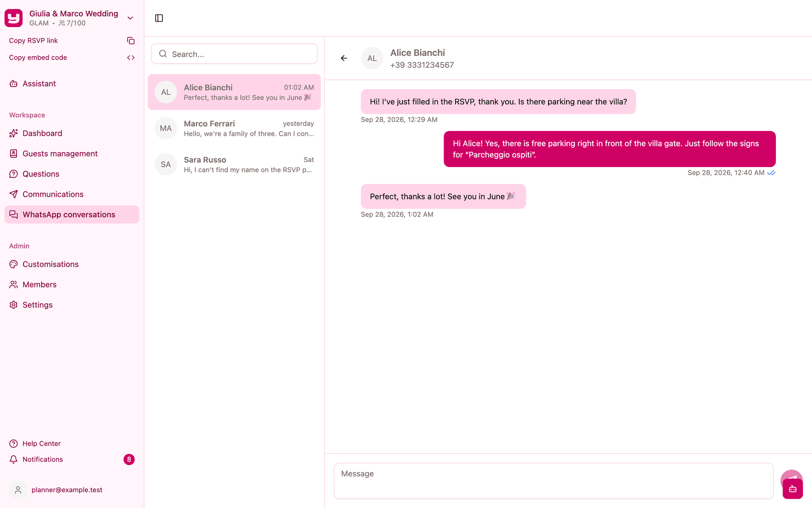The width and height of the screenshot is (812, 508).
Task: Click the timestamp Sep 28, 2026, 12:40 AM
Action: click(726, 172)
